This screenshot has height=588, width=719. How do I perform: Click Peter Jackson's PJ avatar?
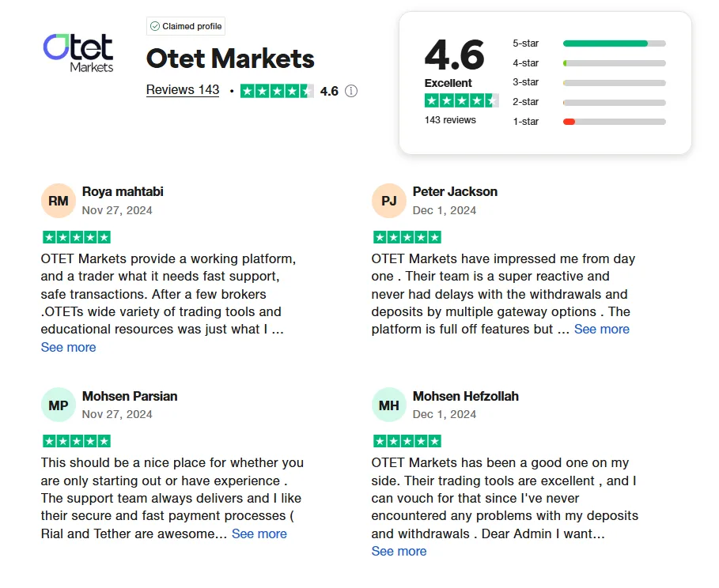pos(389,201)
